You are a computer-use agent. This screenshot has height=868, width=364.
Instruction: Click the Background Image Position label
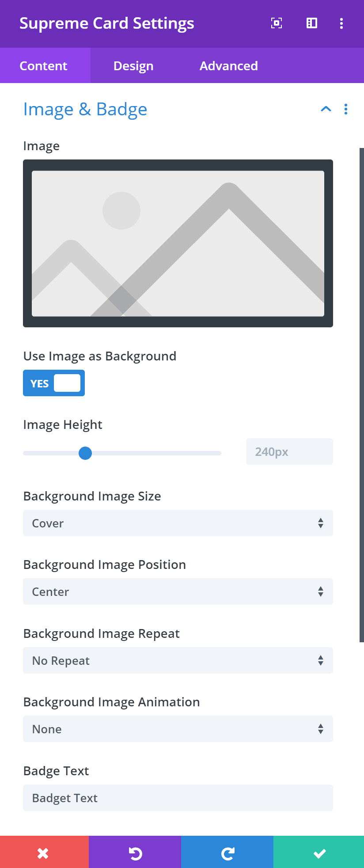tap(105, 565)
